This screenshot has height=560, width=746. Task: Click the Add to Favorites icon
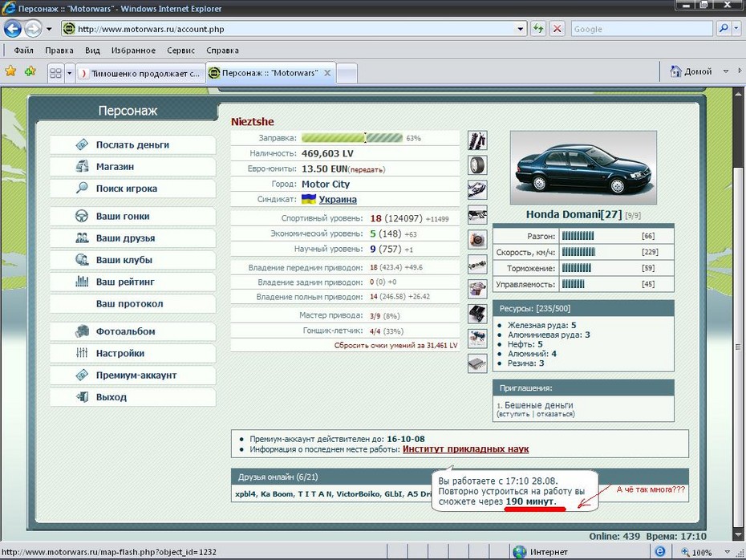[x=30, y=71]
